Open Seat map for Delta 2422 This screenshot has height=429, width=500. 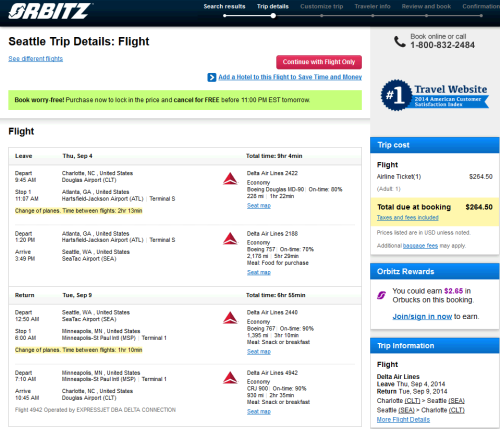[259, 206]
